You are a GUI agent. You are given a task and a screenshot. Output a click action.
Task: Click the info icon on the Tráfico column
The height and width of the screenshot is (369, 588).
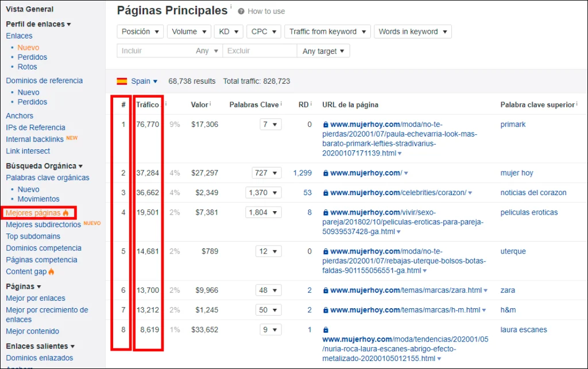coord(165,103)
